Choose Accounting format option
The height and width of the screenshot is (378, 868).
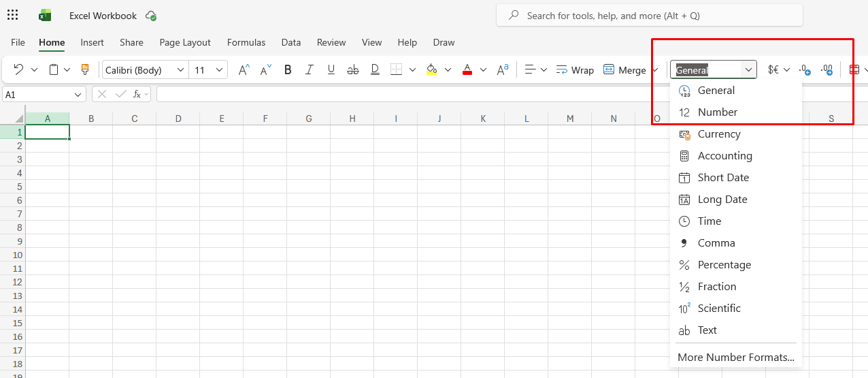736,155
